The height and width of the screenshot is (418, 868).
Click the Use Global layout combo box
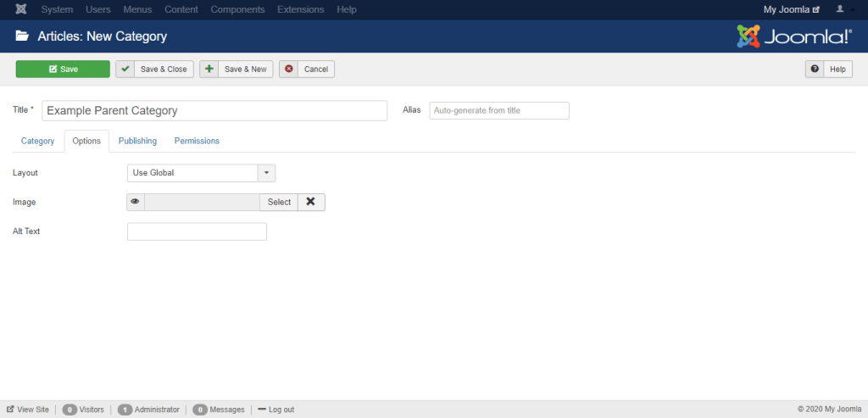pos(201,173)
